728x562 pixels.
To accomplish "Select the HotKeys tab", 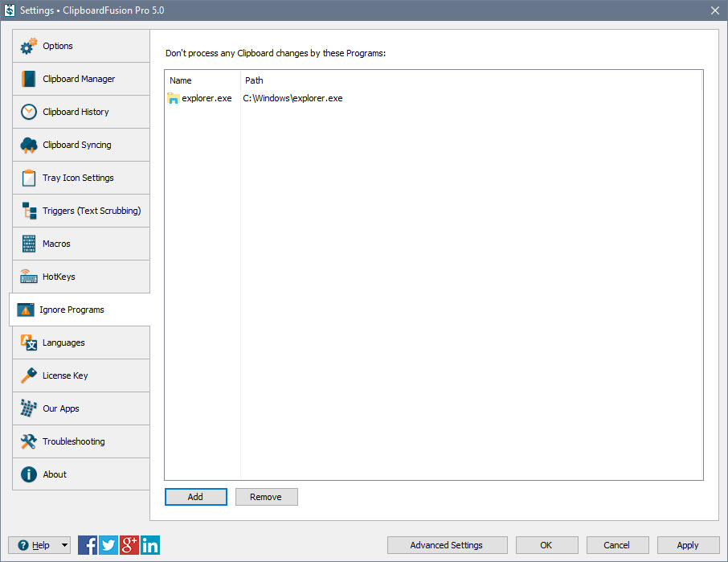I will click(x=81, y=277).
